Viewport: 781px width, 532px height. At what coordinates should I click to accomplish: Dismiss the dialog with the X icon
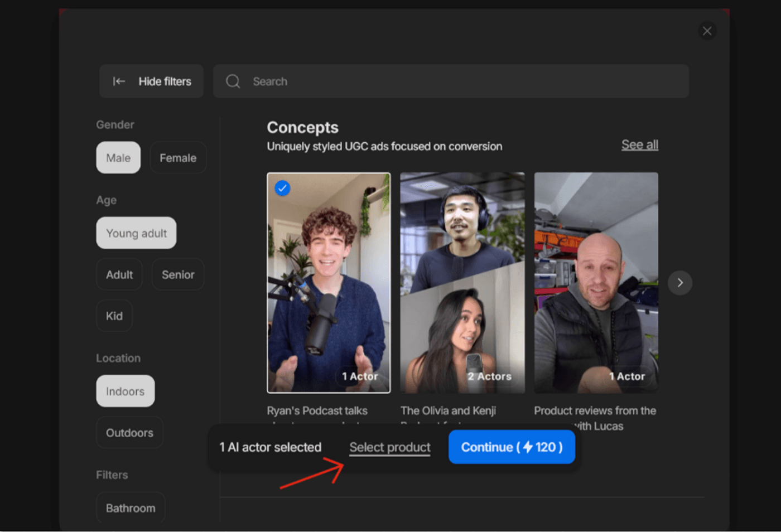click(707, 31)
